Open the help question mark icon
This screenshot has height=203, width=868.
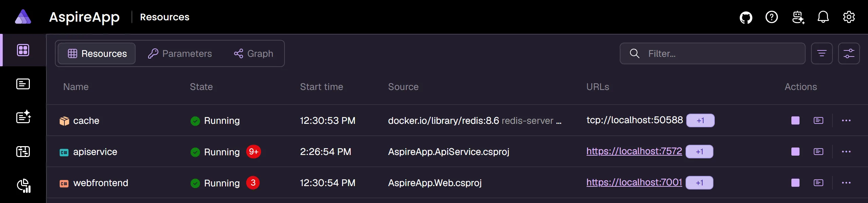[772, 17]
